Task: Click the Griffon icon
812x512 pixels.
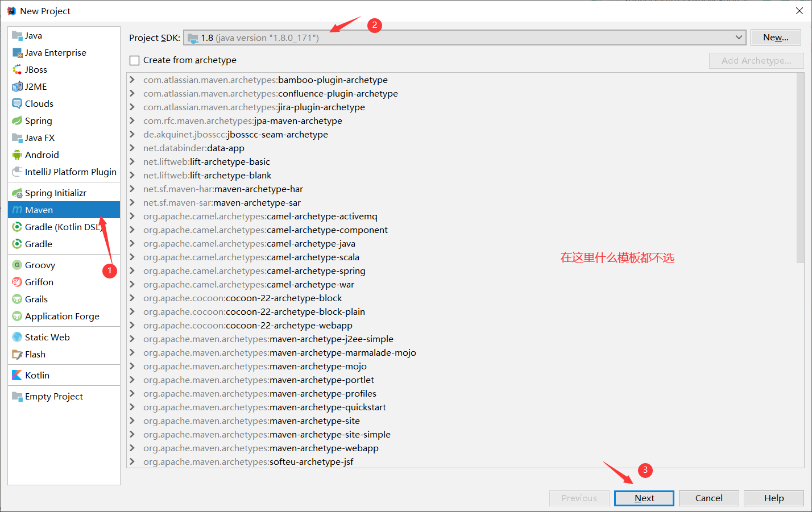Action: pos(17,282)
